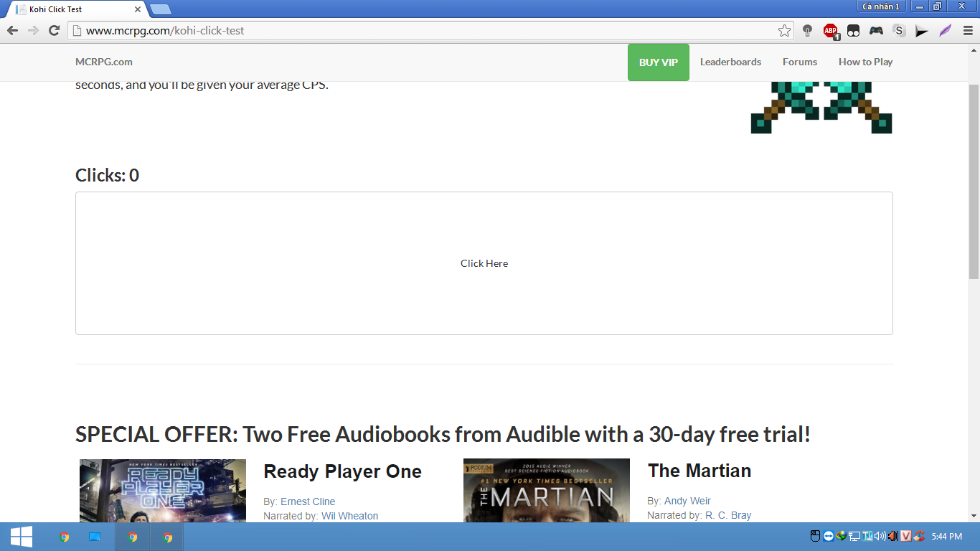This screenshot has width=980, height=551.
Task: Open The Martian cover image
Action: point(547,491)
